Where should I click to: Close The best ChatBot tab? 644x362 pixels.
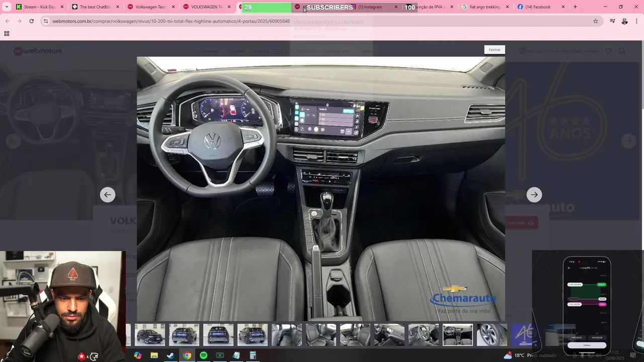coord(118,7)
